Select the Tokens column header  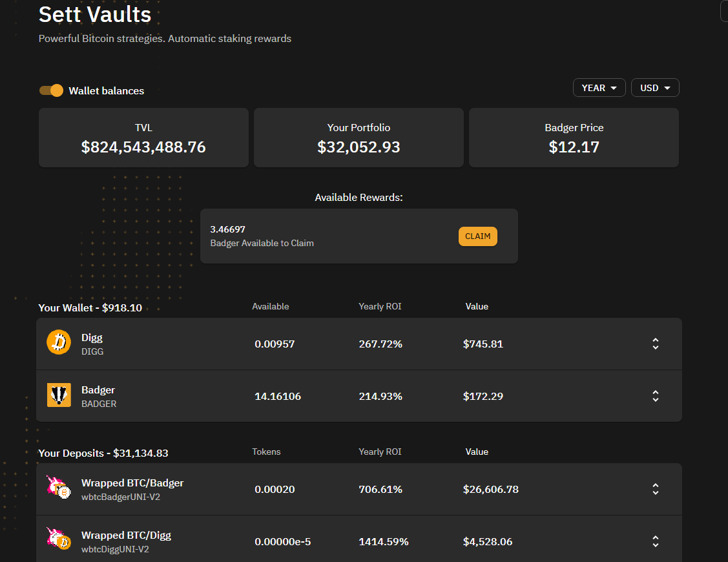coord(266,452)
